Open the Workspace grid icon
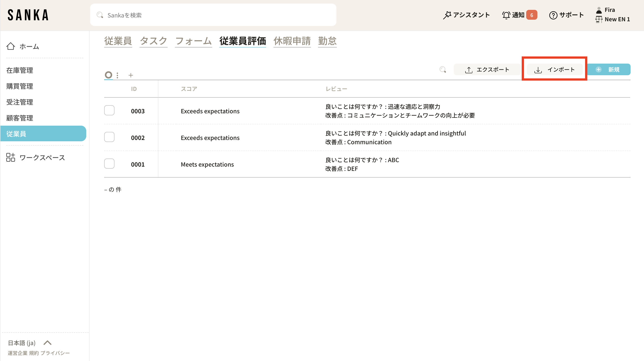This screenshot has width=644, height=361. pyautogui.click(x=11, y=157)
